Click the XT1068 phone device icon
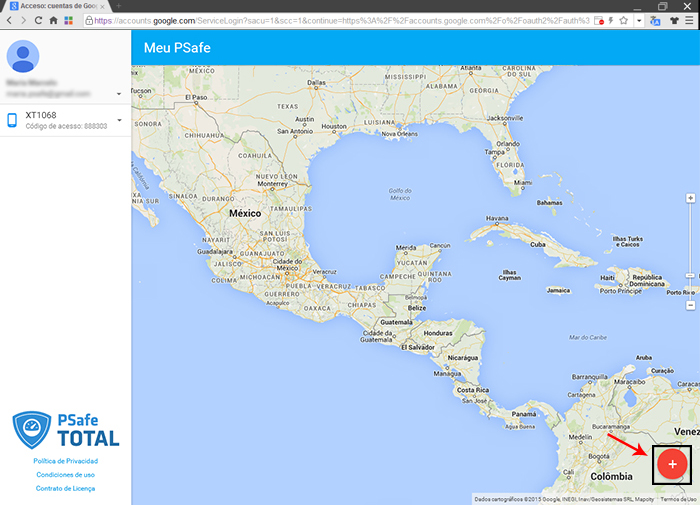This screenshot has width=700, height=505. click(x=13, y=121)
